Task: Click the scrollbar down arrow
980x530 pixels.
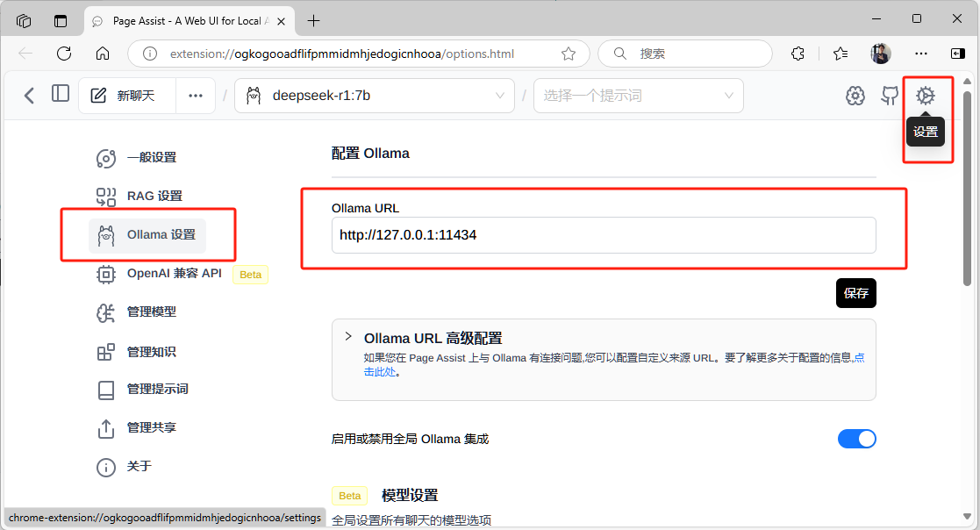Action: click(967, 516)
